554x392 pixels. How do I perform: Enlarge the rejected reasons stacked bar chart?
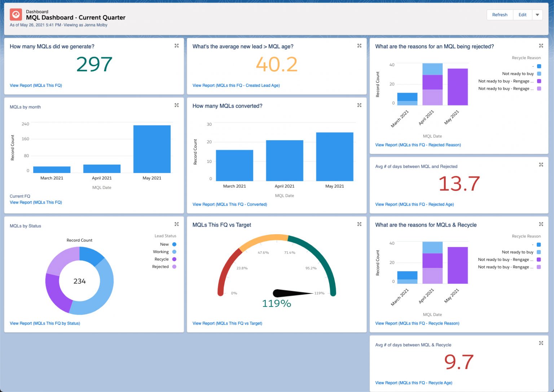click(541, 45)
